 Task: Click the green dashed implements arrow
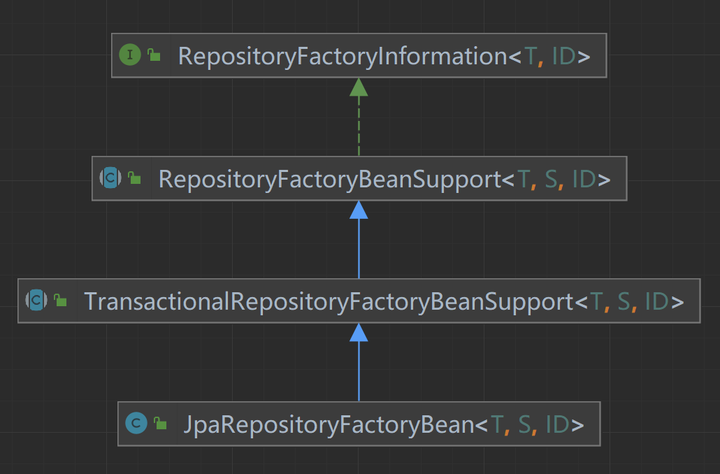358,118
